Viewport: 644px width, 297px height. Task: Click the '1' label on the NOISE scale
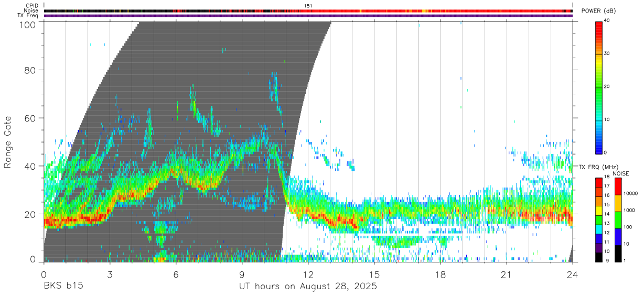pos(625,260)
